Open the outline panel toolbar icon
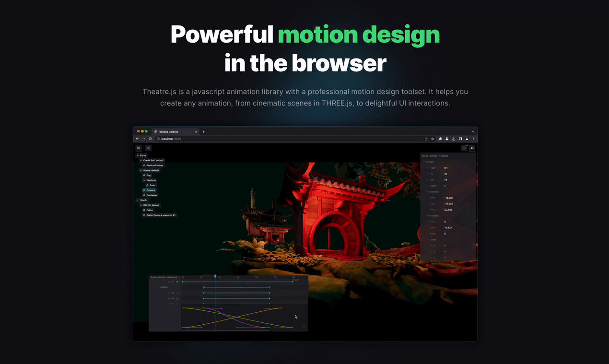The height and width of the screenshot is (364, 609). pos(139,148)
